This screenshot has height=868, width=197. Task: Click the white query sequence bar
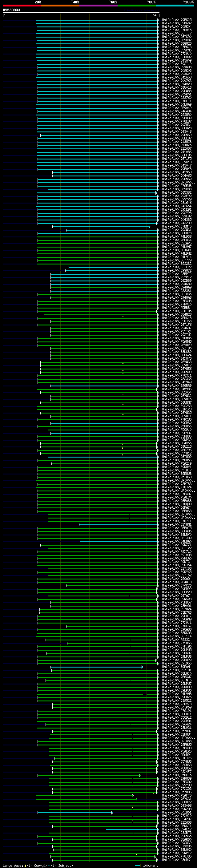(81, 12)
